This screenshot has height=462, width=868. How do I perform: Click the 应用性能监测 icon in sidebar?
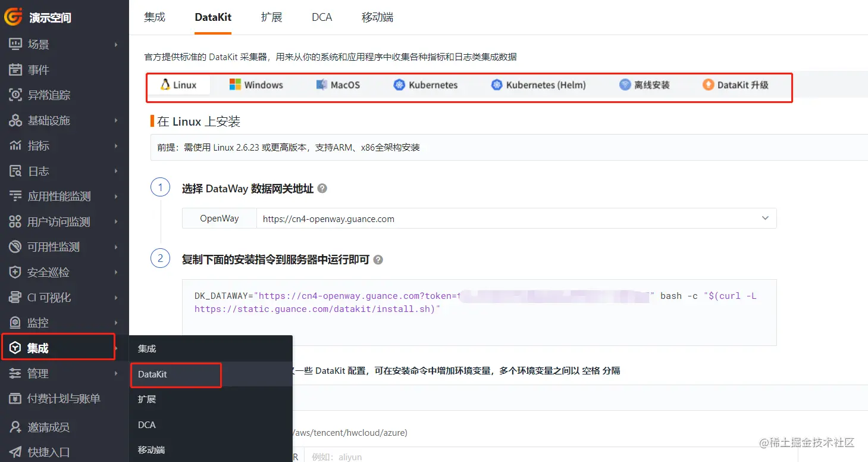click(15, 196)
